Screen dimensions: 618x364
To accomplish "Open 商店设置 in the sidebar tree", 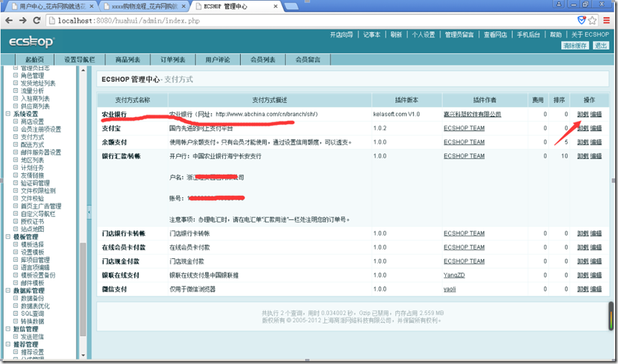I will click(32, 122).
